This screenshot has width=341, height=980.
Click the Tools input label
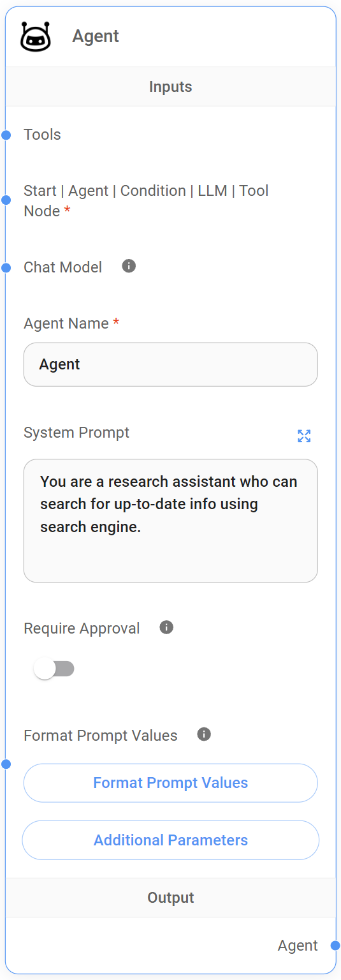pyautogui.click(x=42, y=135)
